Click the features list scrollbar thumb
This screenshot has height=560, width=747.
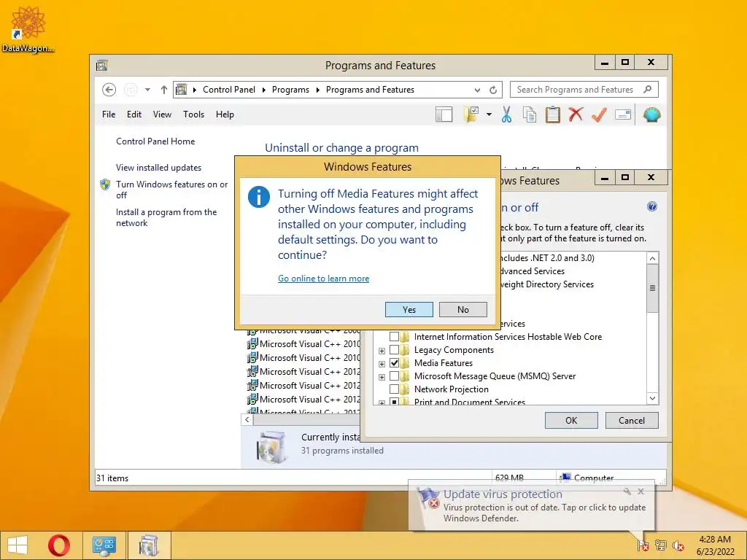tap(652, 288)
